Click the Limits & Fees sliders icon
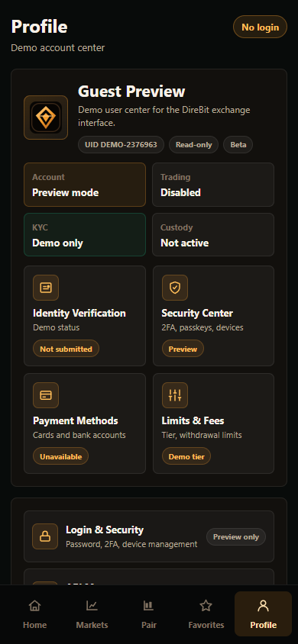Image resolution: width=298 pixels, height=644 pixels. pyautogui.click(x=175, y=395)
